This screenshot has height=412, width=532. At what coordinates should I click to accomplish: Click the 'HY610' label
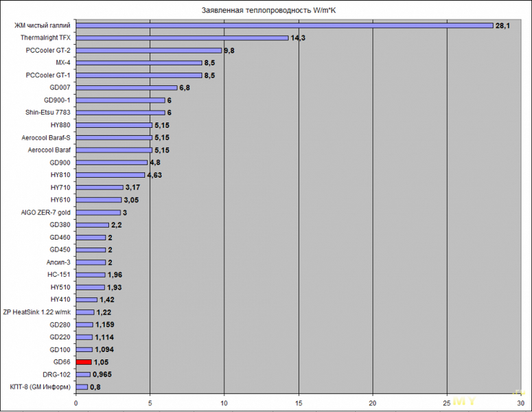click(60, 200)
